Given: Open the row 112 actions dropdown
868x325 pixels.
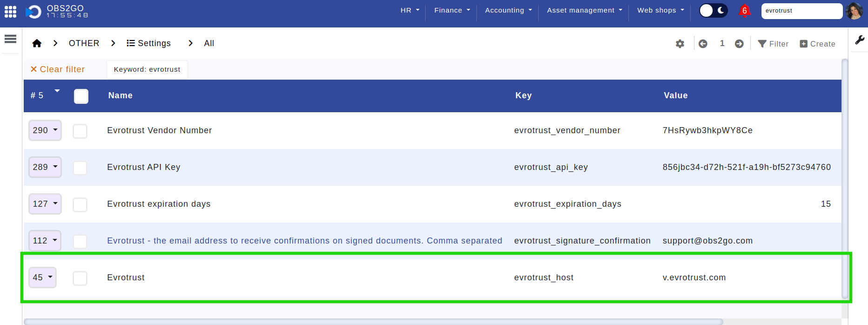Looking at the screenshot, I should pos(45,241).
